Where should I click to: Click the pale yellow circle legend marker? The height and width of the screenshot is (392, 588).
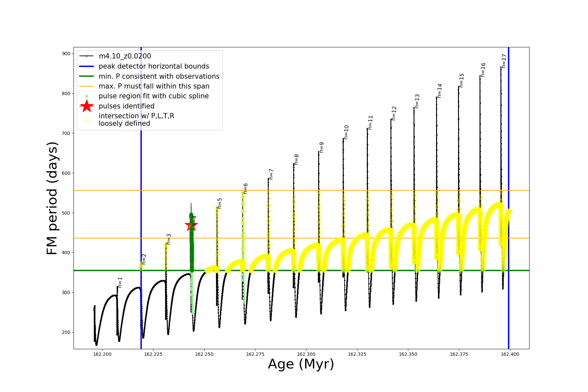coord(87,121)
